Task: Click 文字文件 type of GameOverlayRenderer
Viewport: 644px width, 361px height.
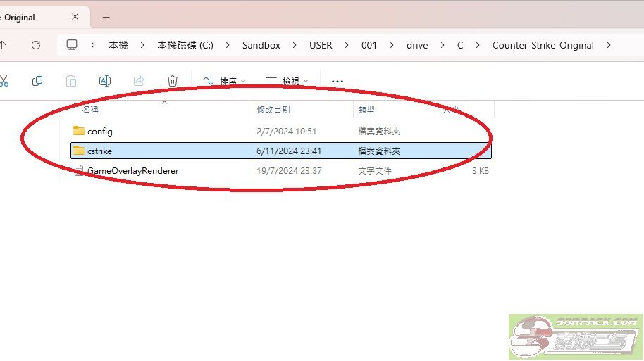Action: (x=375, y=171)
